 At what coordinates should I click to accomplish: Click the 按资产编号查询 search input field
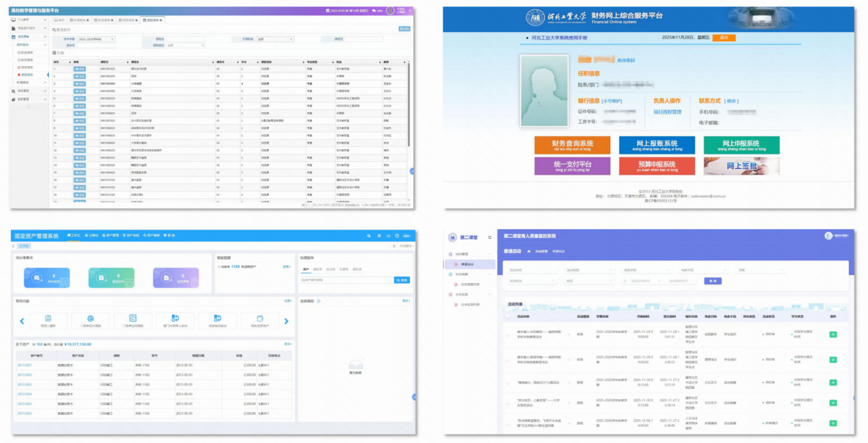coord(347,280)
